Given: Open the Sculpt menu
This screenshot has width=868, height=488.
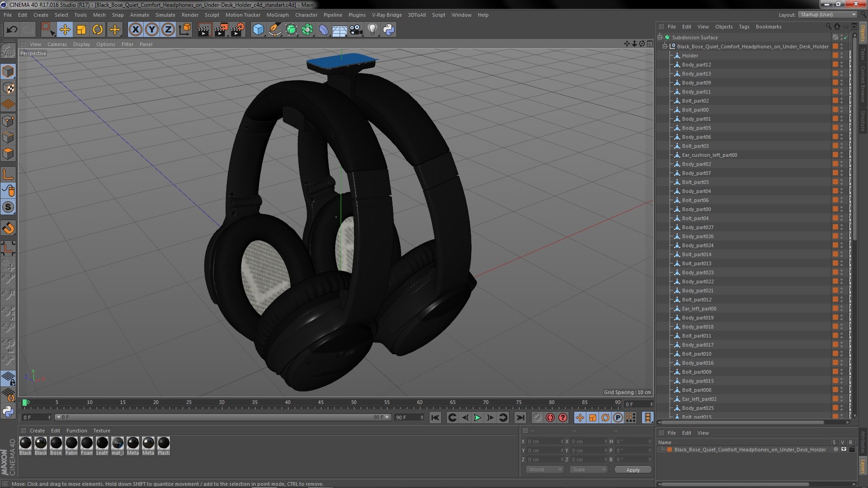Looking at the screenshot, I should (x=212, y=15).
